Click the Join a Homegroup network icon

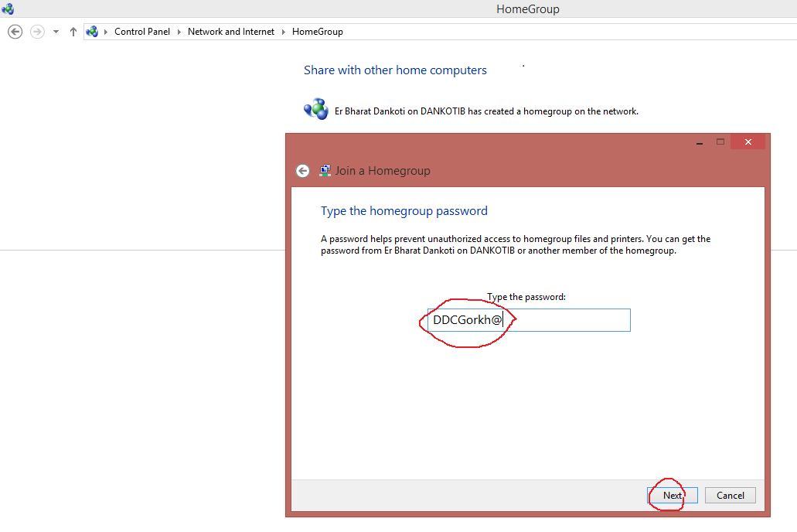click(325, 171)
